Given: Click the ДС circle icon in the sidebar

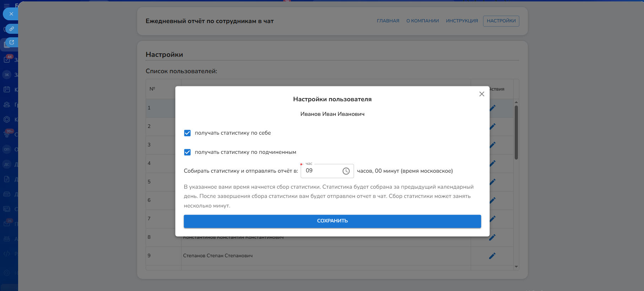Looking at the screenshot, I should (7, 164).
